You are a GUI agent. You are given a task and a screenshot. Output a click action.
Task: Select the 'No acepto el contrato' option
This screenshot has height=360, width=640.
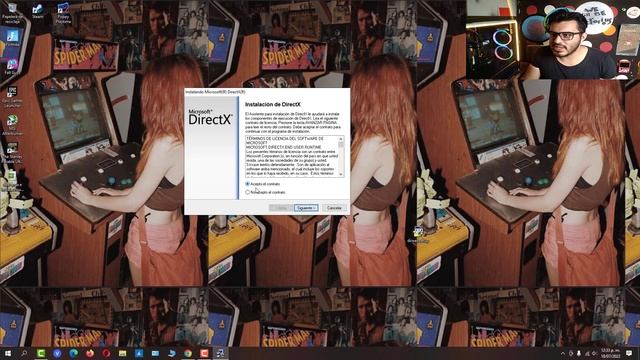tap(247, 192)
